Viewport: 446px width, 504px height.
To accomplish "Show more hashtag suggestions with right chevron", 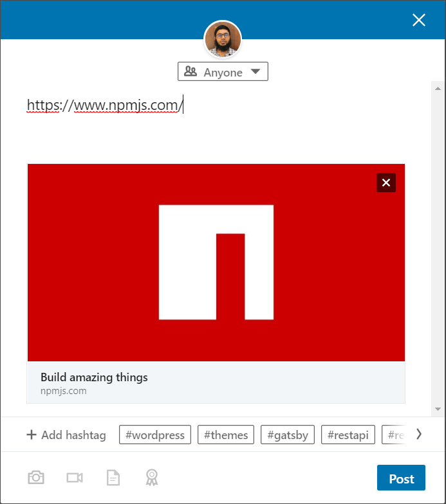I will 419,435.
